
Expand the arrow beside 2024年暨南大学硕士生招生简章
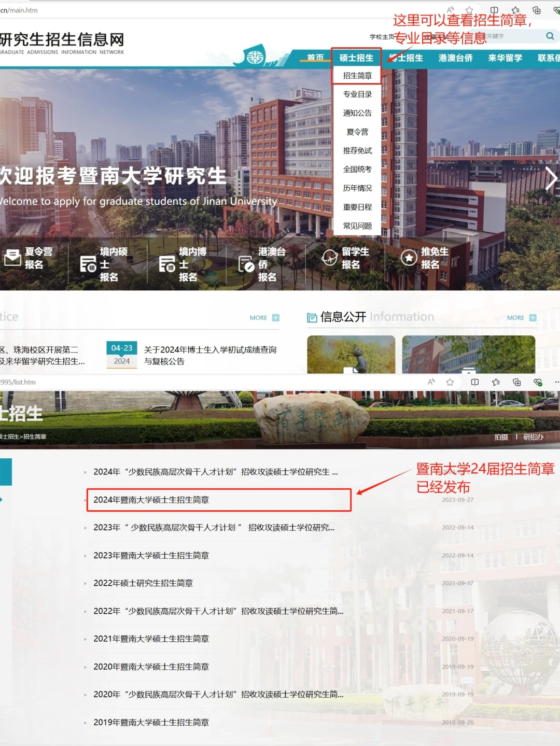[x=85, y=501]
